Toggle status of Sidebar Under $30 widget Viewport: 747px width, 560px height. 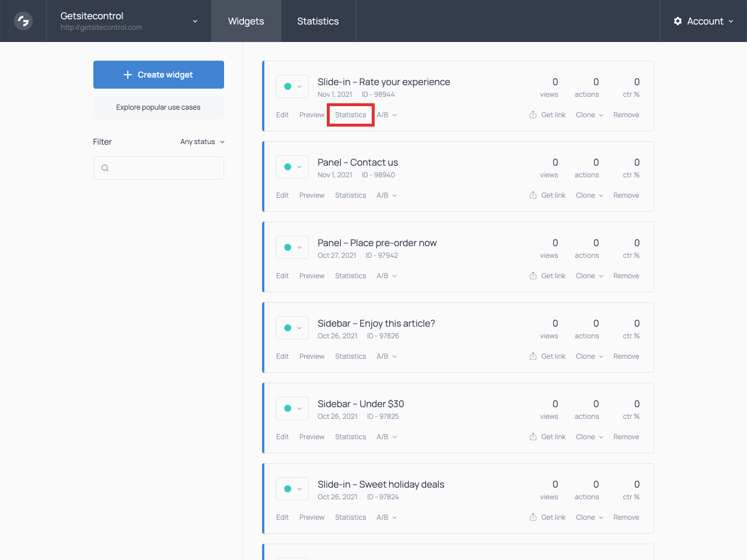(292, 408)
